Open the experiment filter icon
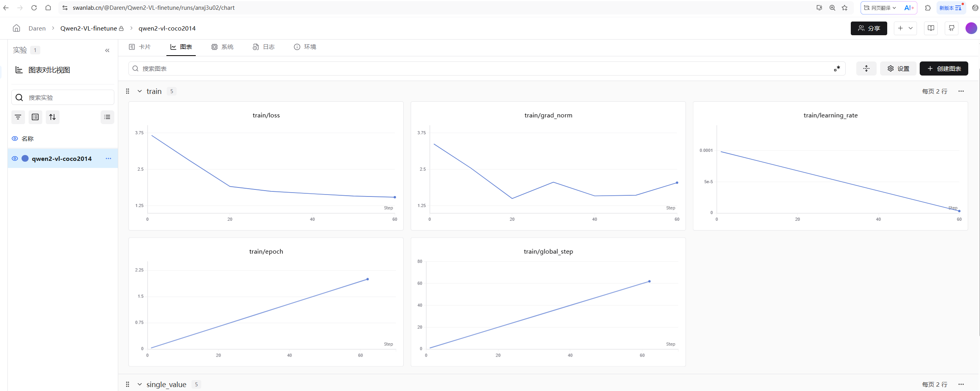This screenshot has height=391, width=980. tap(18, 117)
